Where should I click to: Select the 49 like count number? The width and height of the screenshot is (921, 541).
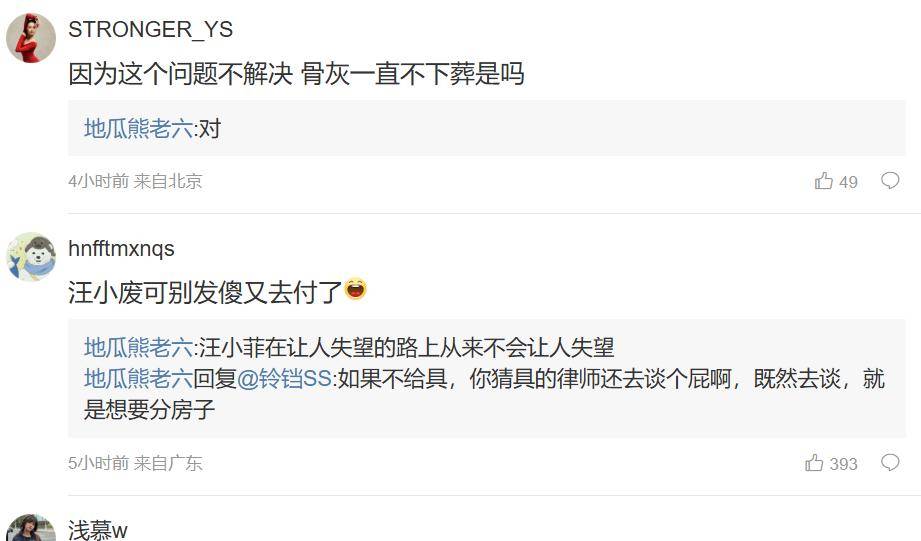[x=848, y=182]
